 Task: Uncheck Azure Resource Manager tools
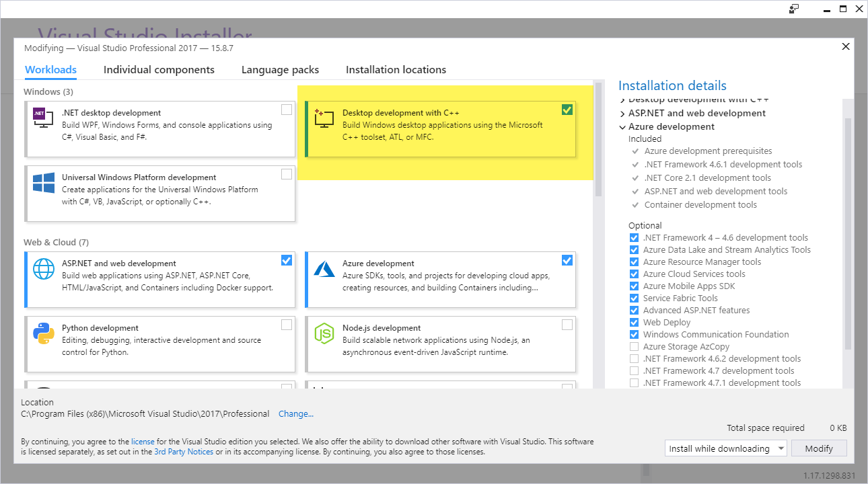pyautogui.click(x=634, y=262)
